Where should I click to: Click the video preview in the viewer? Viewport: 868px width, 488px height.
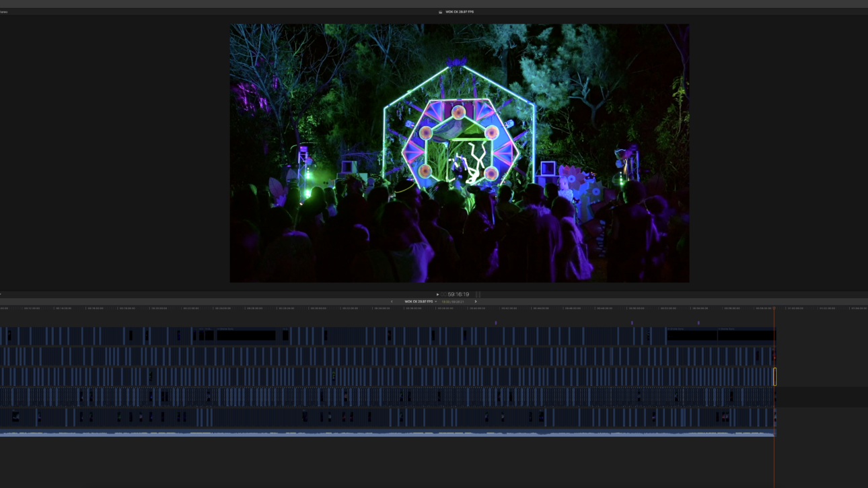[x=459, y=153]
